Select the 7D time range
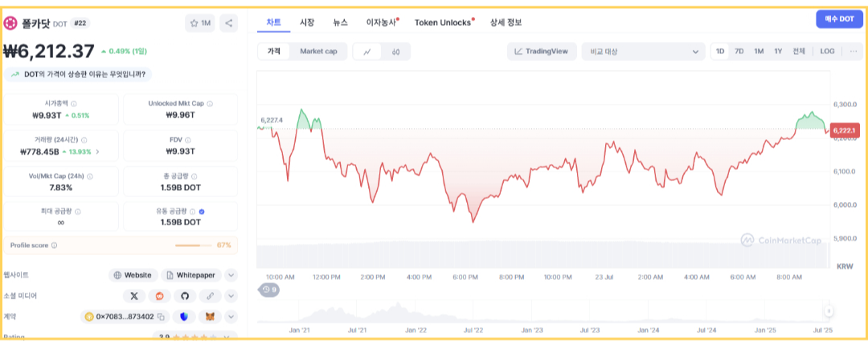The height and width of the screenshot is (350, 868). [739, 51]
